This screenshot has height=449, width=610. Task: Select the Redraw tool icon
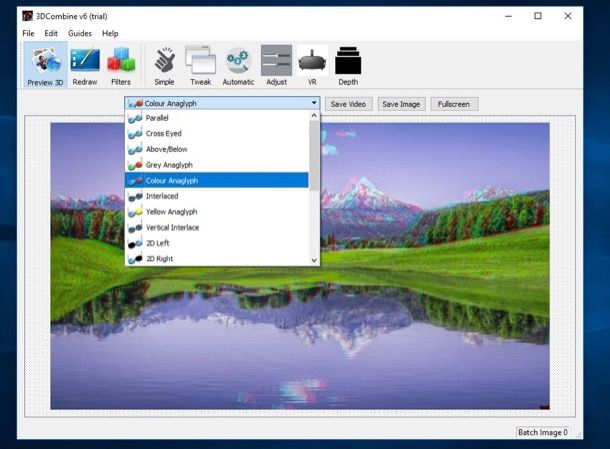pos(85,60)
